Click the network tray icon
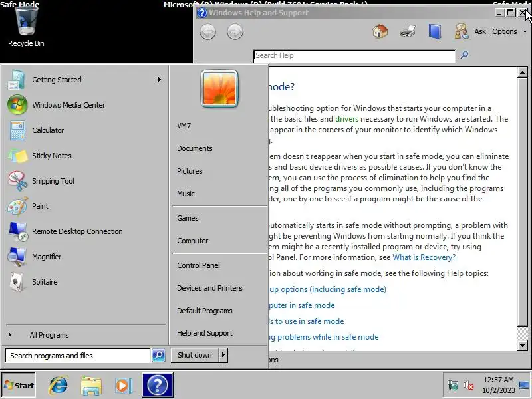 coord(453,386)
